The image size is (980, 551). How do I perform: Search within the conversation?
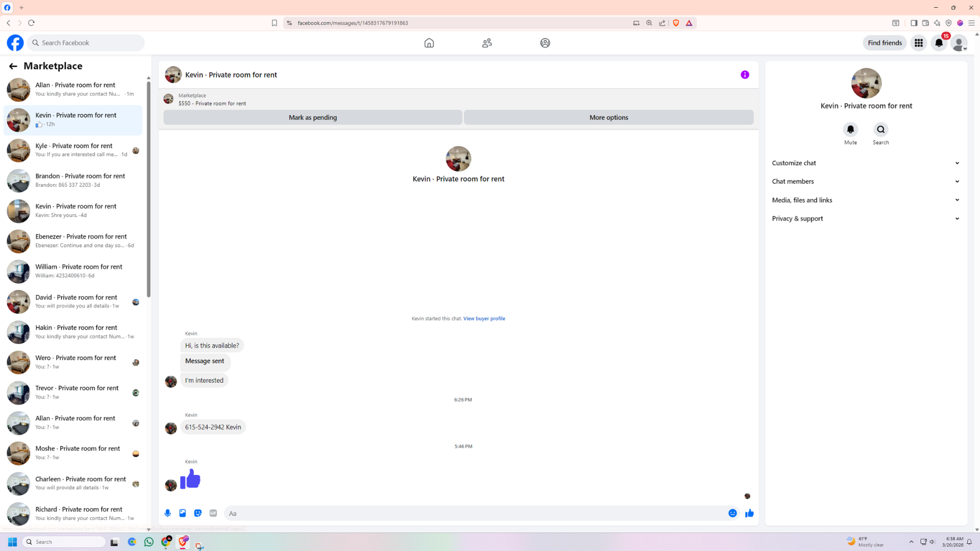880,130
